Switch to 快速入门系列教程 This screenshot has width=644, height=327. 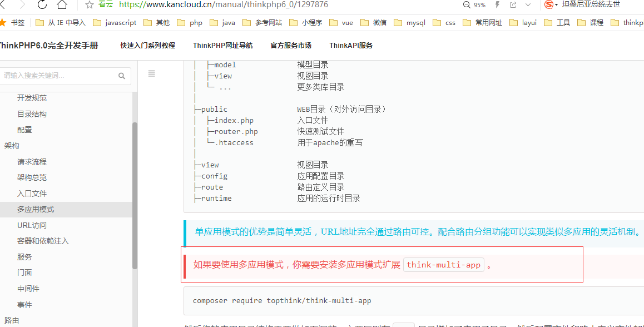pyautogui.click(x=147, y=45)
